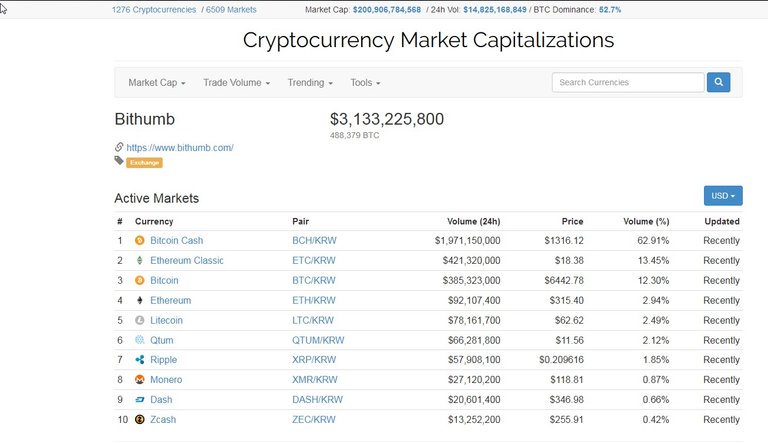Click the Zcash coin icon
This screenshot has height=443, width=768.
coord(140,419)
